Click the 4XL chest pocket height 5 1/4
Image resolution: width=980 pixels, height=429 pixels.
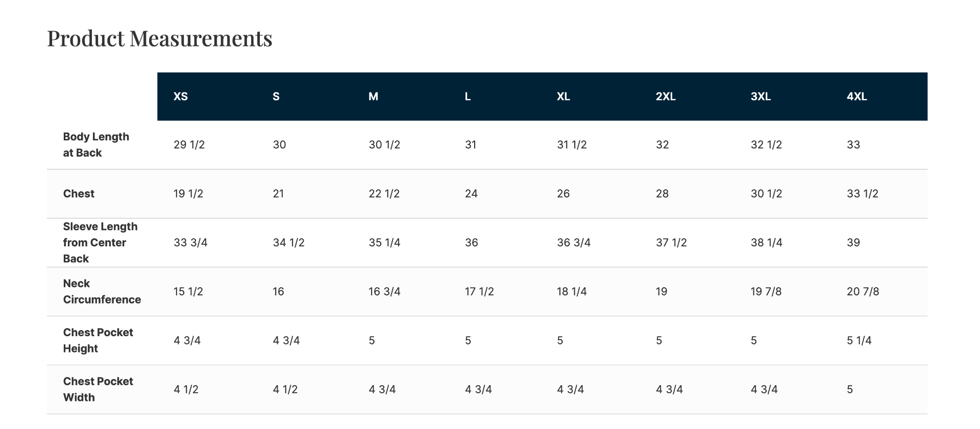coord(859,341)
